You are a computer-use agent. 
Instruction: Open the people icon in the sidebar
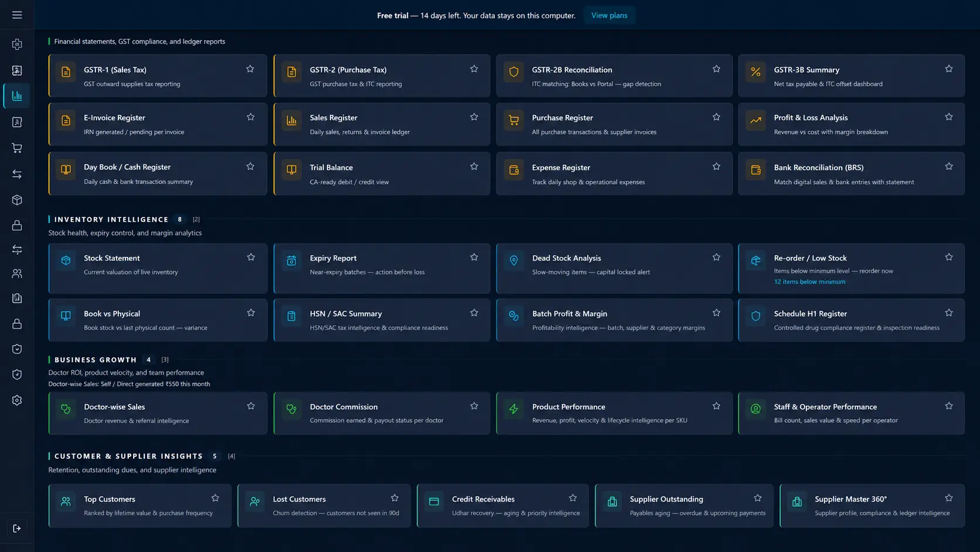pyautogui.click(x=17, y=273)
